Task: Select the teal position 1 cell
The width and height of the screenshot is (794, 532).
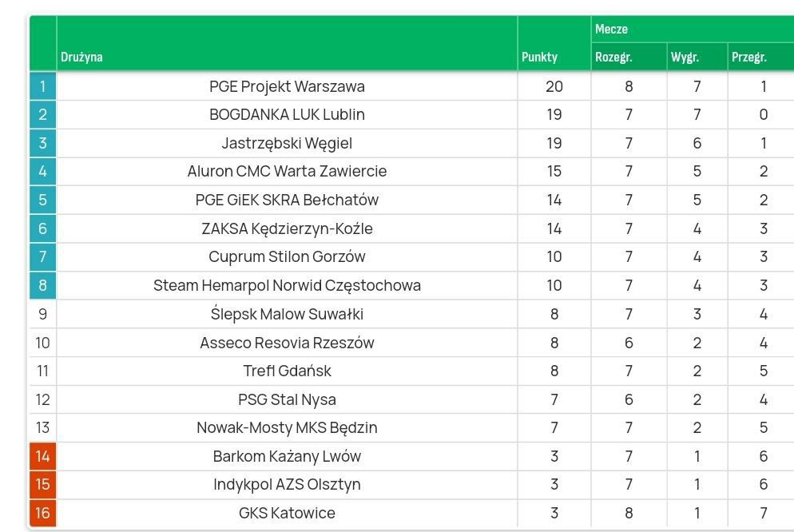Action: [42, 86]
